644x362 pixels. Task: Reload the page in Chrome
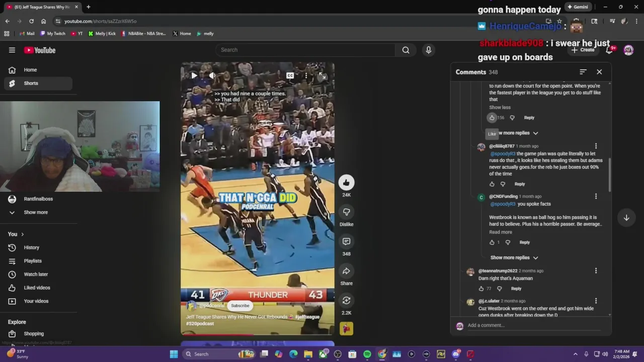[x=31, y=21]
